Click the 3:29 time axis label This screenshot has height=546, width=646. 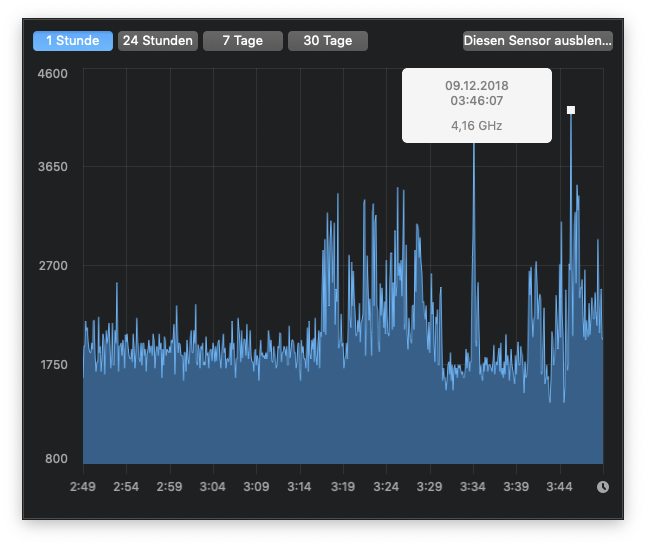tap(429, 487)
